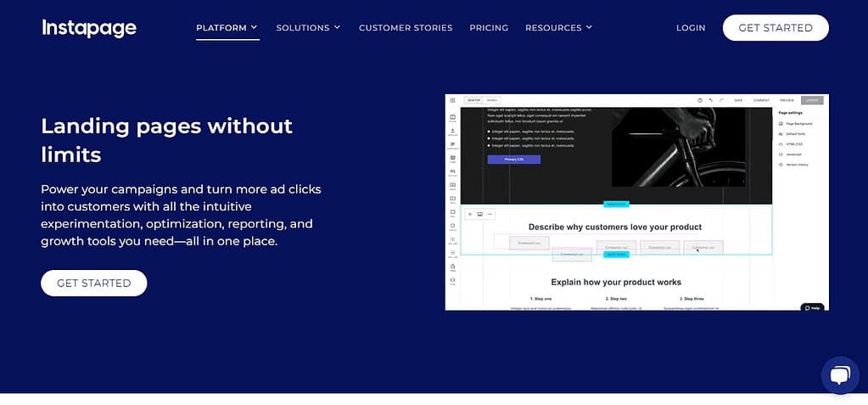
Task: Click Save in the editor preview toolbar
Action: pyautogui.click(x=738, y=100)
